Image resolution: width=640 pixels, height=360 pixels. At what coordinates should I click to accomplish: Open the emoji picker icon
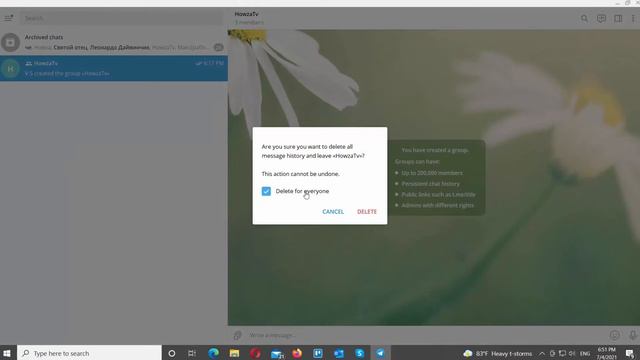614,335
